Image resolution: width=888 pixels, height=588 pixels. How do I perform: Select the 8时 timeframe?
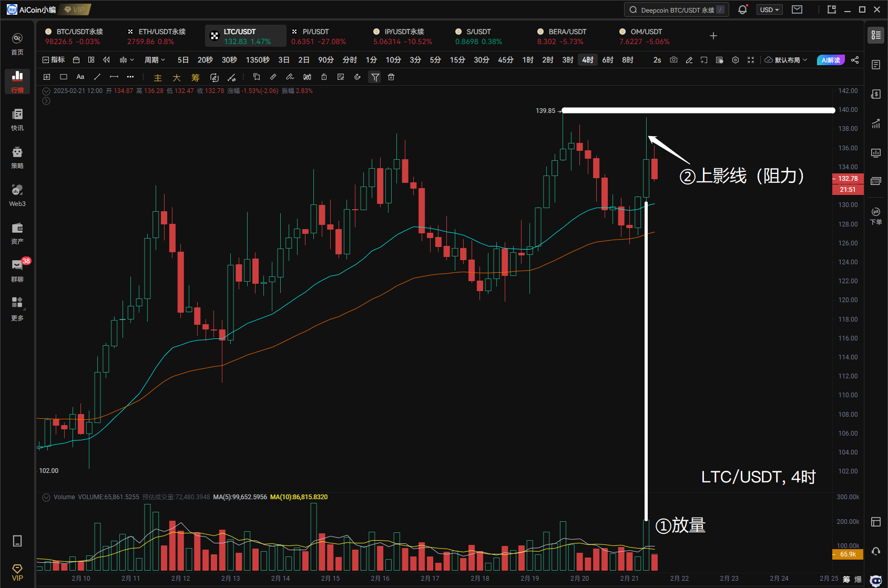click(628, 60)
